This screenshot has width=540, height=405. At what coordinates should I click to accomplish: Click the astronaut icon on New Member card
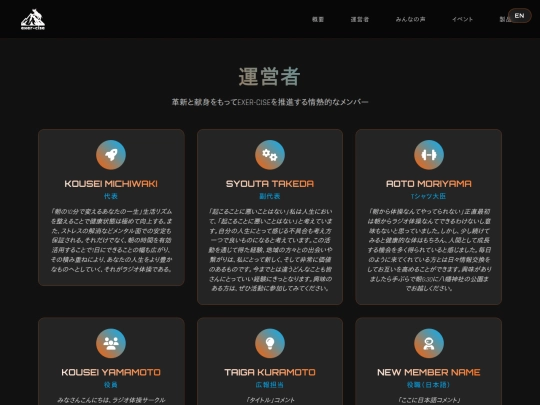(429, 343)
